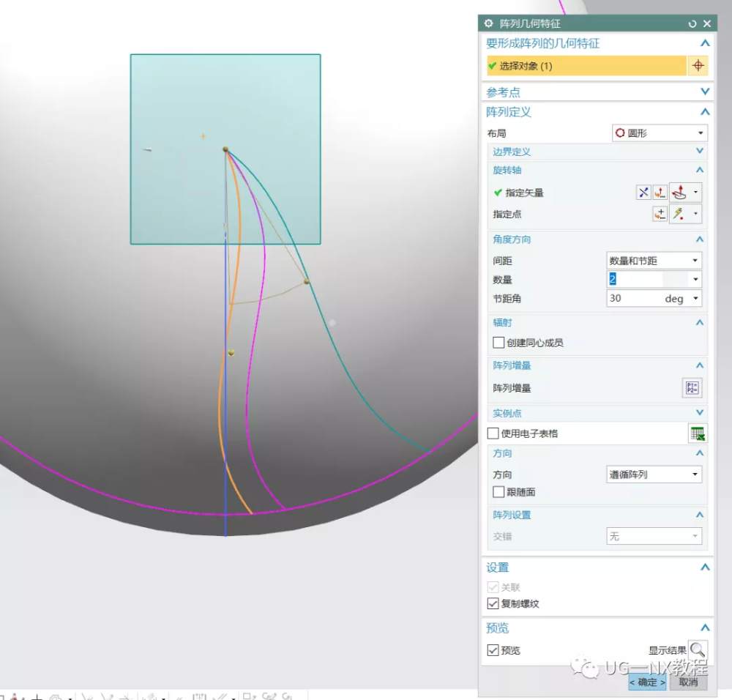
Task: Click the show result magnifier icon
Action: [698, 649]
